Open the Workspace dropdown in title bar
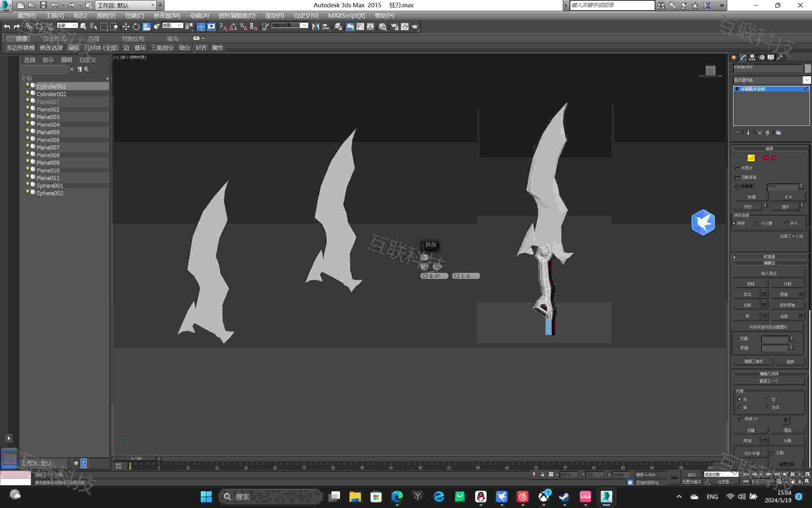Viewport: 812px width, 508px height. pos(126,5)
